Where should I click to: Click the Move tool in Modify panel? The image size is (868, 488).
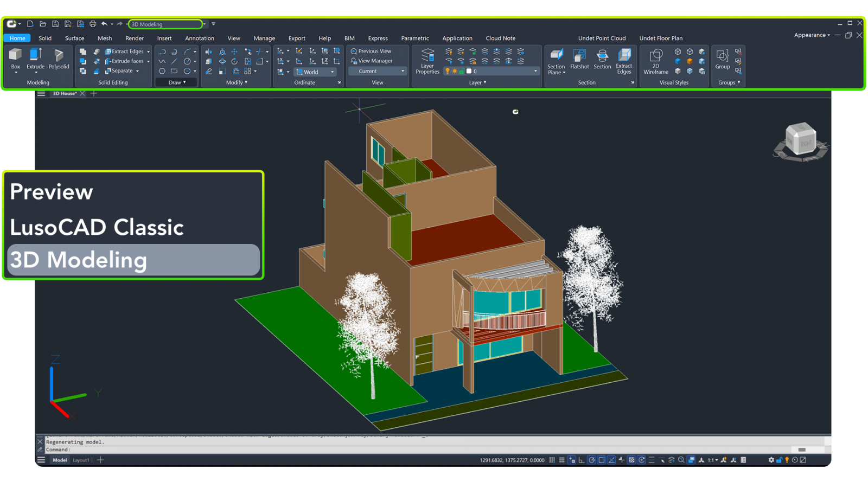pos(234,52)
